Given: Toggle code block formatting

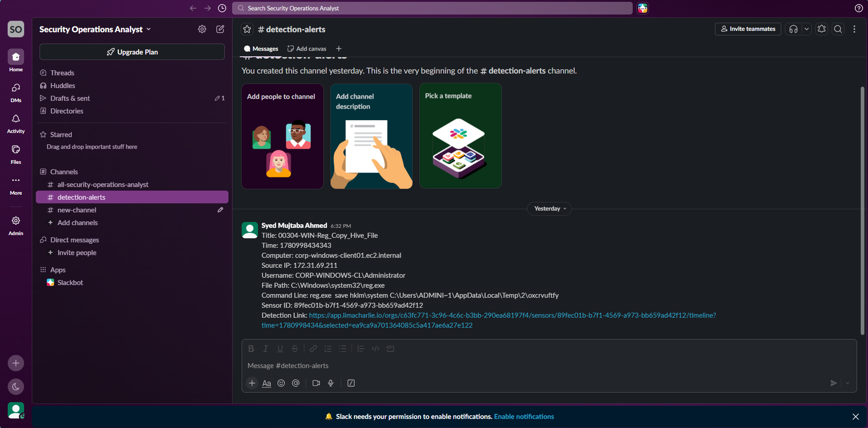Looking at the screenshot, I should point(390,349).
